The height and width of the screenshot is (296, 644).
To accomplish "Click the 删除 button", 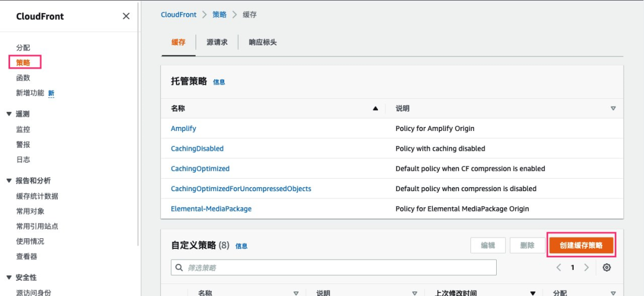I will click(527, 245).
